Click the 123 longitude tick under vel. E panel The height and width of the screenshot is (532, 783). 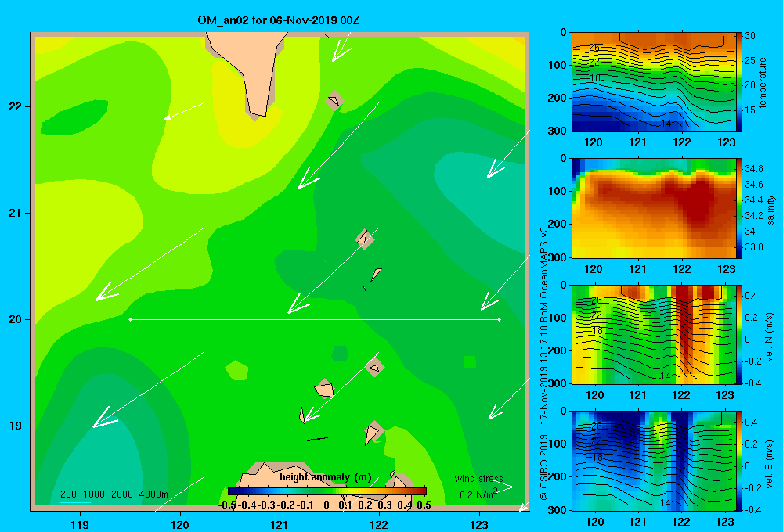pos(725,522)
